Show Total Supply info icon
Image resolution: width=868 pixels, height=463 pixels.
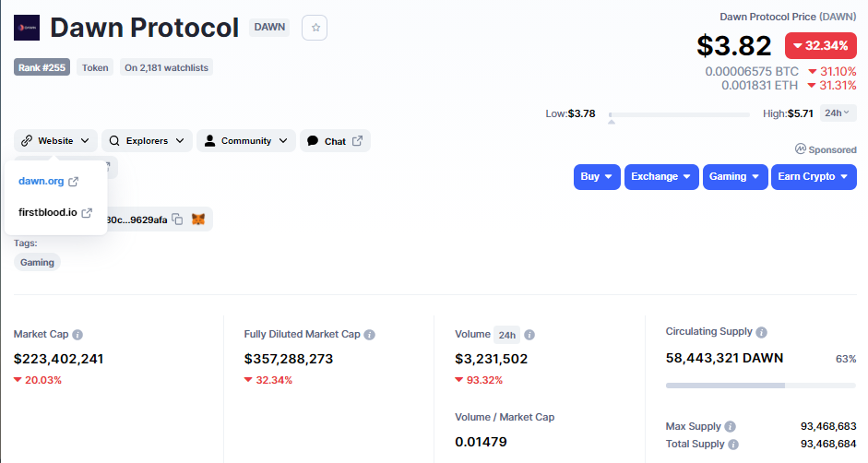[x=733, y=445]
